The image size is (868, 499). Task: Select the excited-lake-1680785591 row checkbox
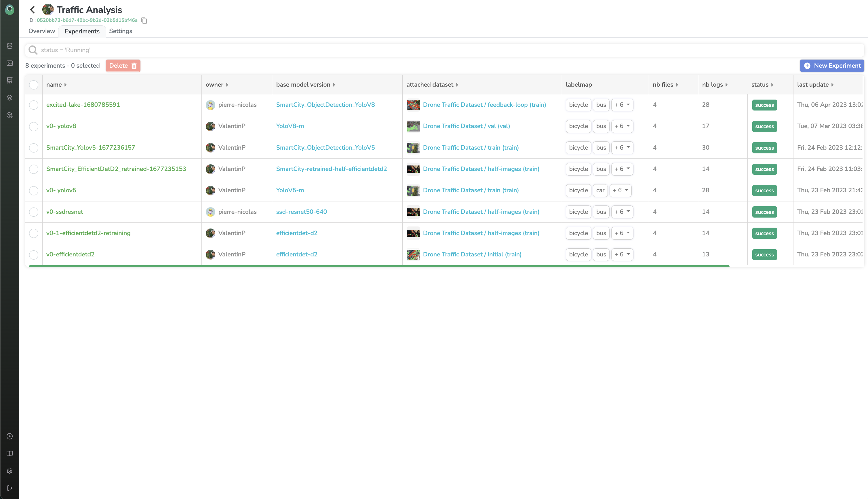pos(34,105)
